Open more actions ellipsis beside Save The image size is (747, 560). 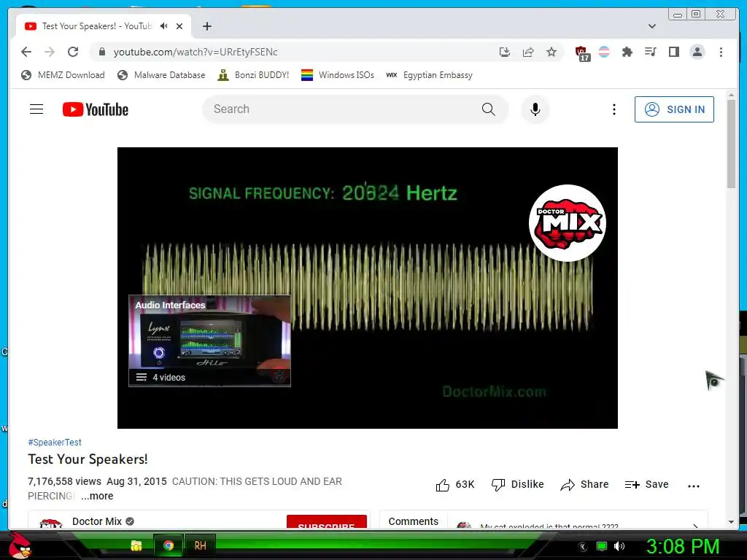694,486
